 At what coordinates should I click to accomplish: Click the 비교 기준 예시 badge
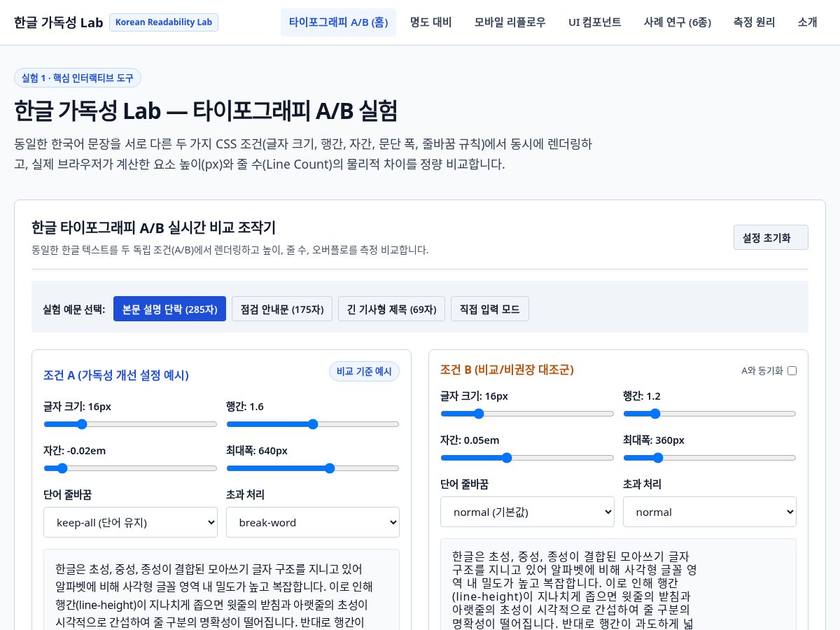pos(364,372)
